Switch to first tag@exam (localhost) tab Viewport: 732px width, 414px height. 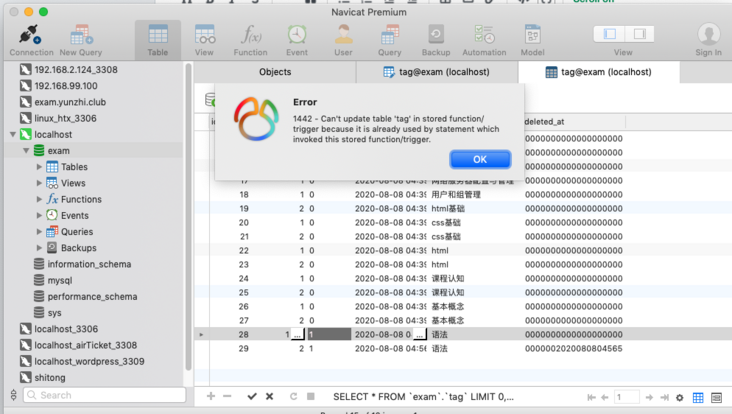pos(437,72)
